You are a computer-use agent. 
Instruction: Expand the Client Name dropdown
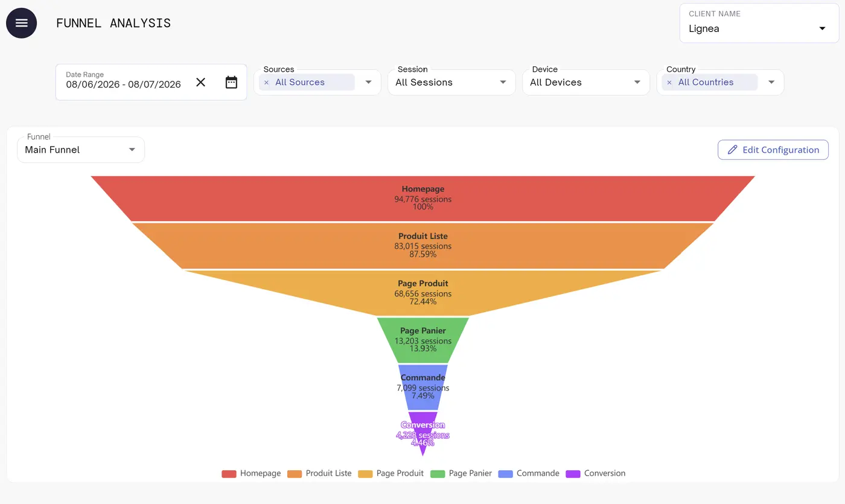click(759, 23)
